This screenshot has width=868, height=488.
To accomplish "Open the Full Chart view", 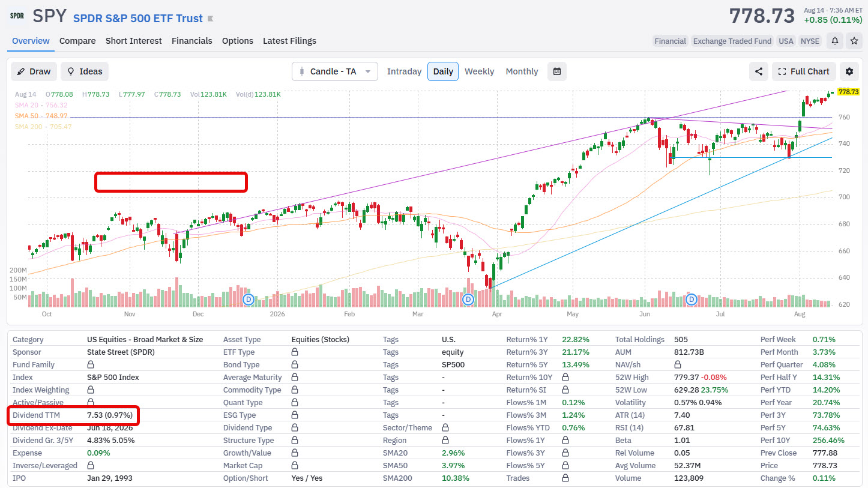I will [x=803, y=71].
